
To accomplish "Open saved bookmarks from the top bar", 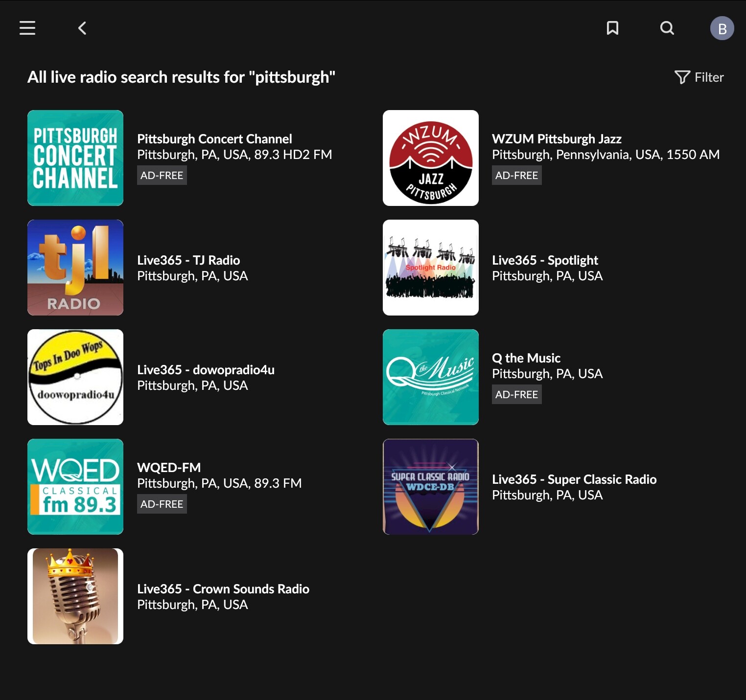I will (x=612, y=28).
